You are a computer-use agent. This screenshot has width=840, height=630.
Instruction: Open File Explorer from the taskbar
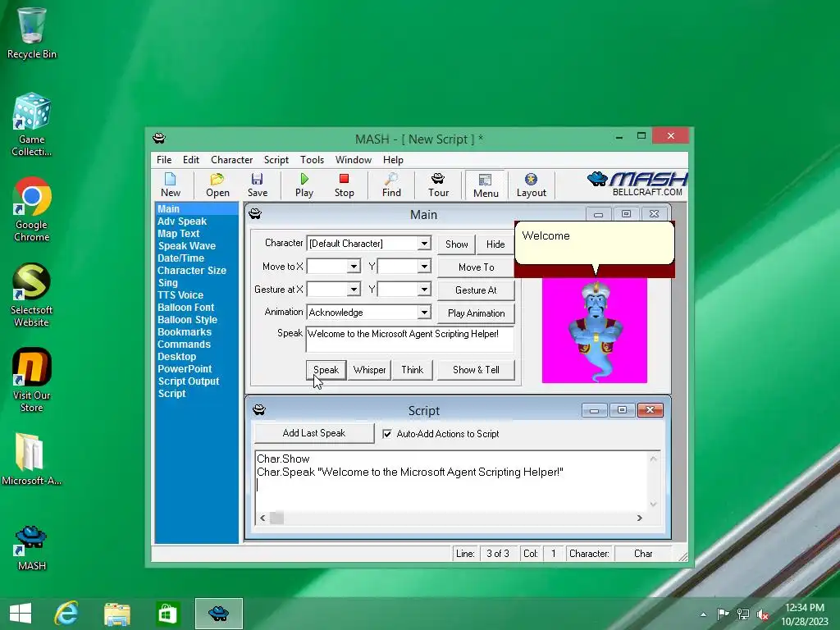coord(116,614)
